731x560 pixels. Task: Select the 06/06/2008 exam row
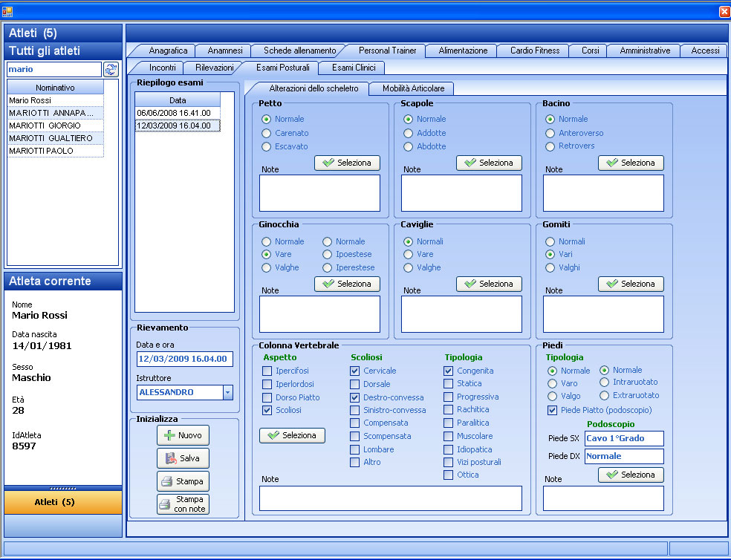[x=173, y=113]
